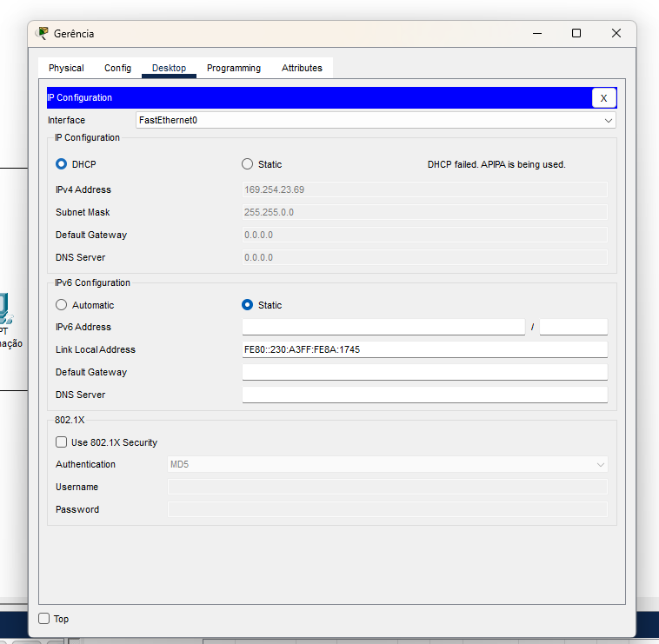Select the Desktop tab
The width and height of the screenshot is (659, 644).
coord(169,68)
